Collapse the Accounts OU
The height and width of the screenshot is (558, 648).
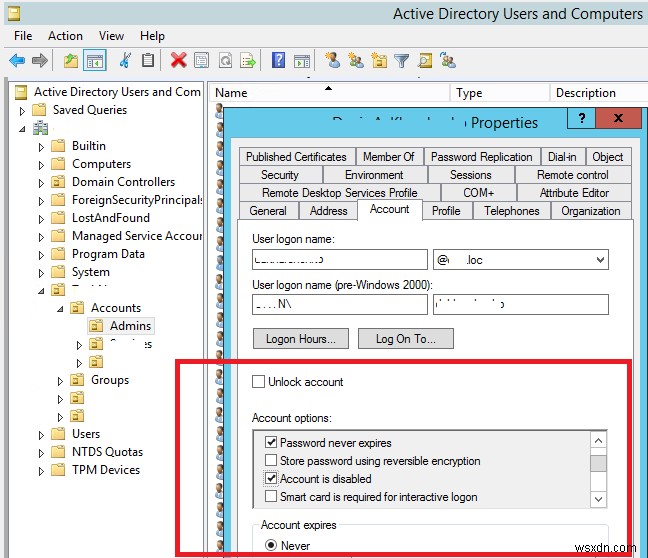(x=60, y=309)
